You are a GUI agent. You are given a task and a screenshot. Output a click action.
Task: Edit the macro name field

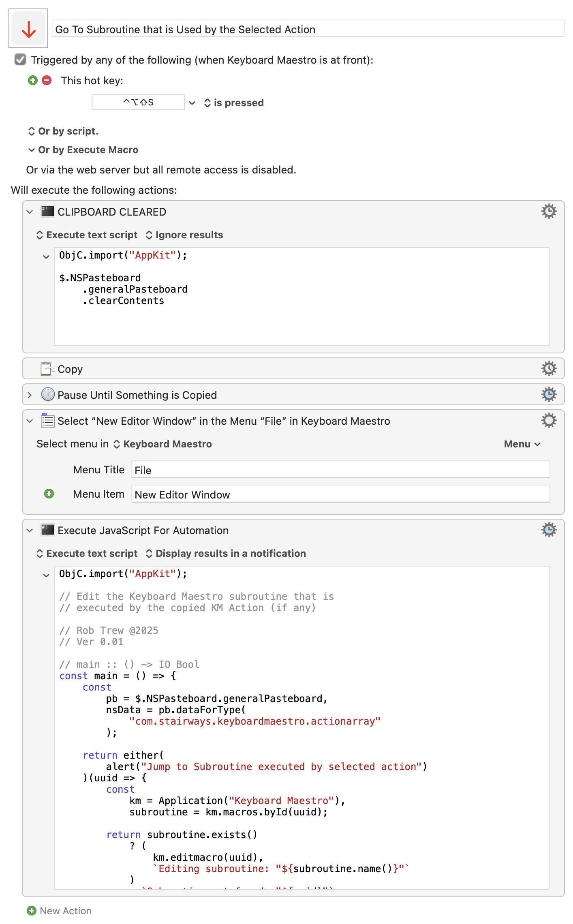[x=308, y=29]
